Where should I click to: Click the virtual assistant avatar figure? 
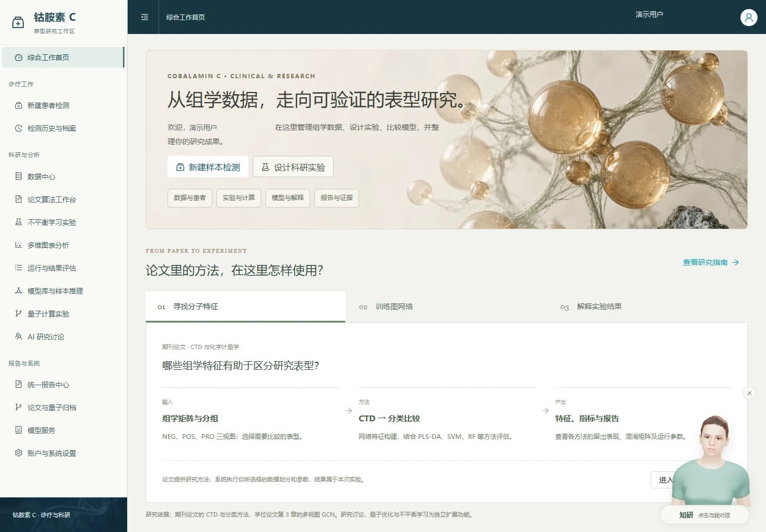coord(711,460)
